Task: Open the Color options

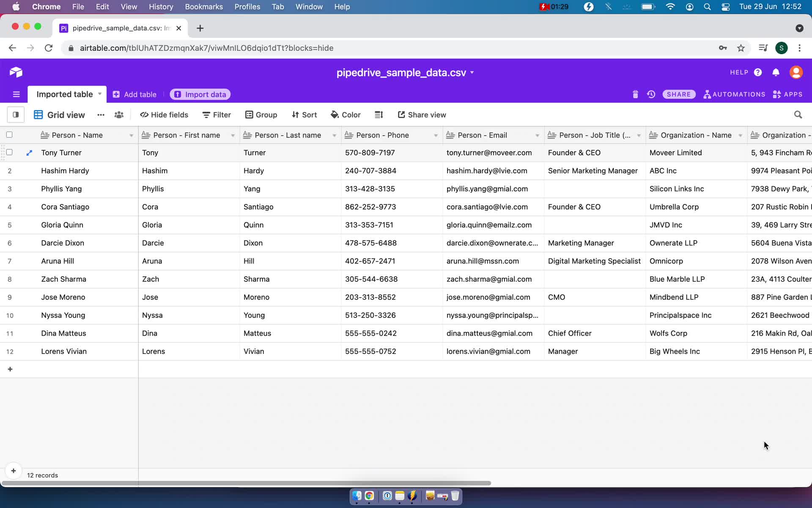Action: coord(346,115)
